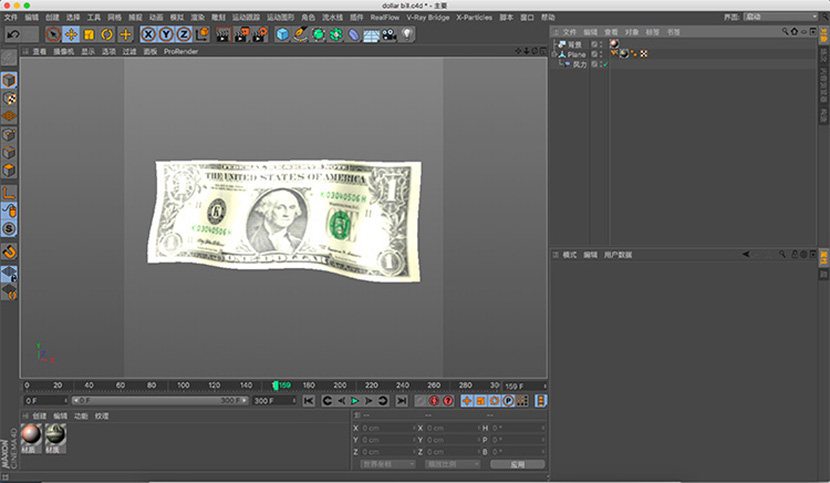This screenshot has width=830, height=483.
Task: Click the position X coordinate field
Action: click(387, 428)
